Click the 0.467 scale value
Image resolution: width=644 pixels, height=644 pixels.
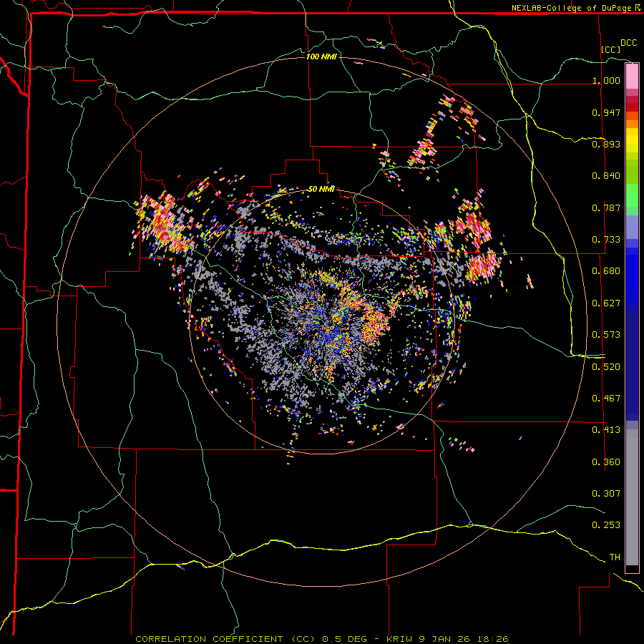coord(606,399)
